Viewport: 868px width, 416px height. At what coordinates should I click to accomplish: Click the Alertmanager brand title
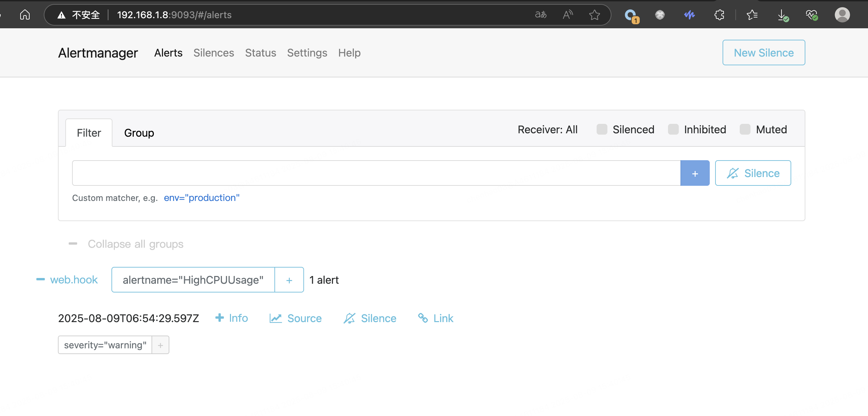tap(98, 53)
